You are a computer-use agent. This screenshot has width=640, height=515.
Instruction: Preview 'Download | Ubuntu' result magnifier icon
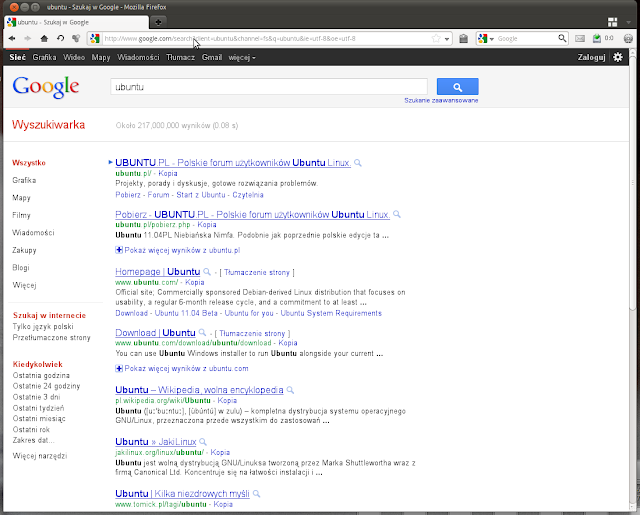[202, 333]
